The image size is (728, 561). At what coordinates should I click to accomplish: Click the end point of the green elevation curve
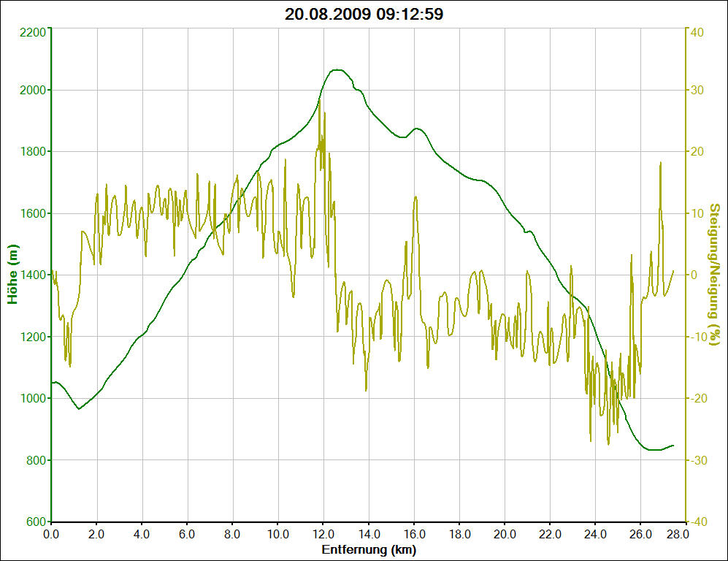point(673,445)
